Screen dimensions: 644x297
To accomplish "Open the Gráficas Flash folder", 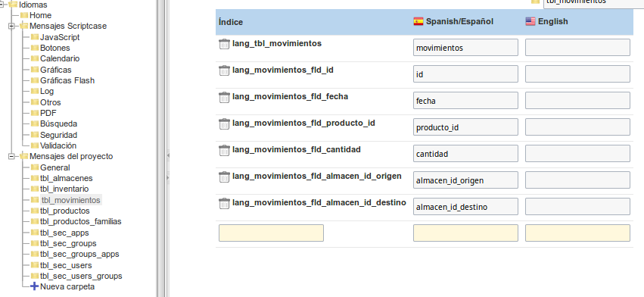I will pyautogui.click(x=67, y=80).
